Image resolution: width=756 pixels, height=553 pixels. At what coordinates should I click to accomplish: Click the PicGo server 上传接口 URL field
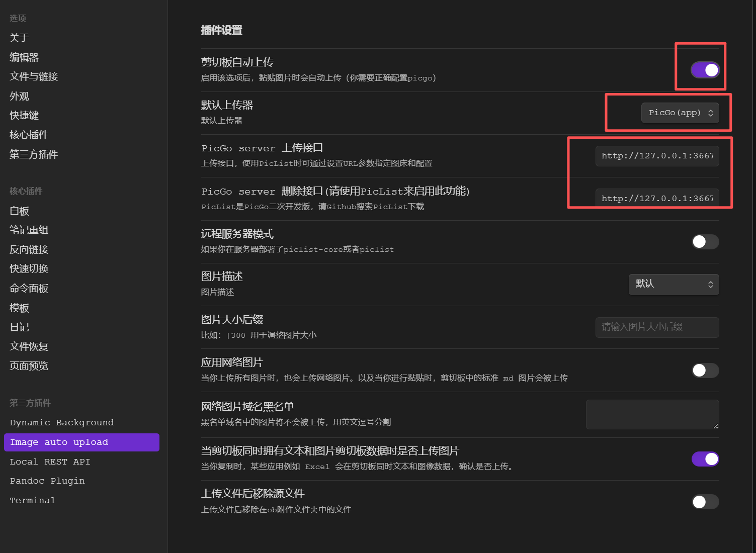[x=657, y=156]
